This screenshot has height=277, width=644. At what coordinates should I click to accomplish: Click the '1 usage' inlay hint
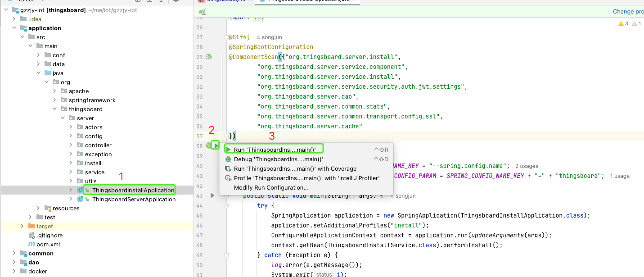(x=620, y=176)
